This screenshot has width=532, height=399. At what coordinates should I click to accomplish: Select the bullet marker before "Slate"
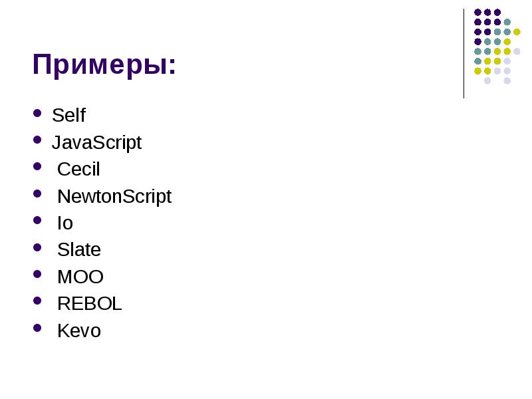point(37,248)
